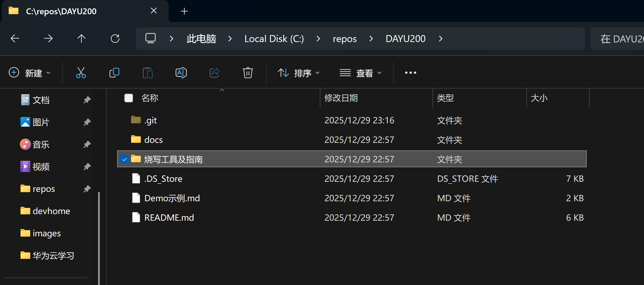Unpin 文档 using its pin icon

87,100
